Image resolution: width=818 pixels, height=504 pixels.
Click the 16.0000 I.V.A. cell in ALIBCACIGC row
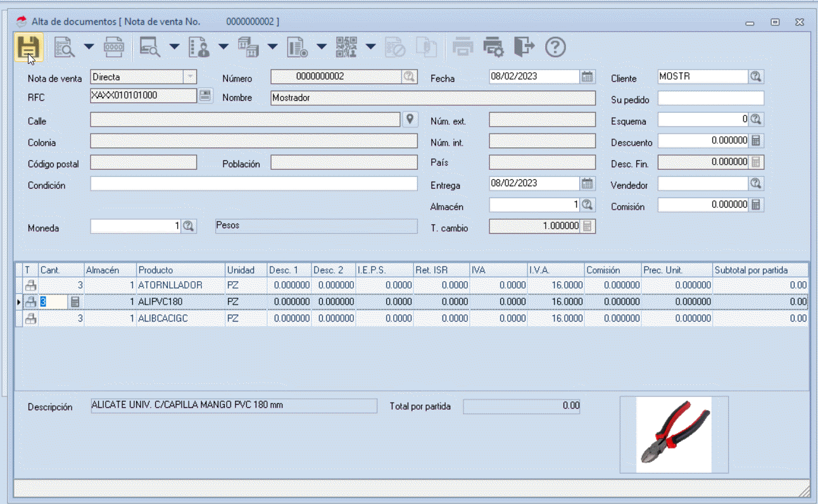pyautogui.click(x=556, y=319)
